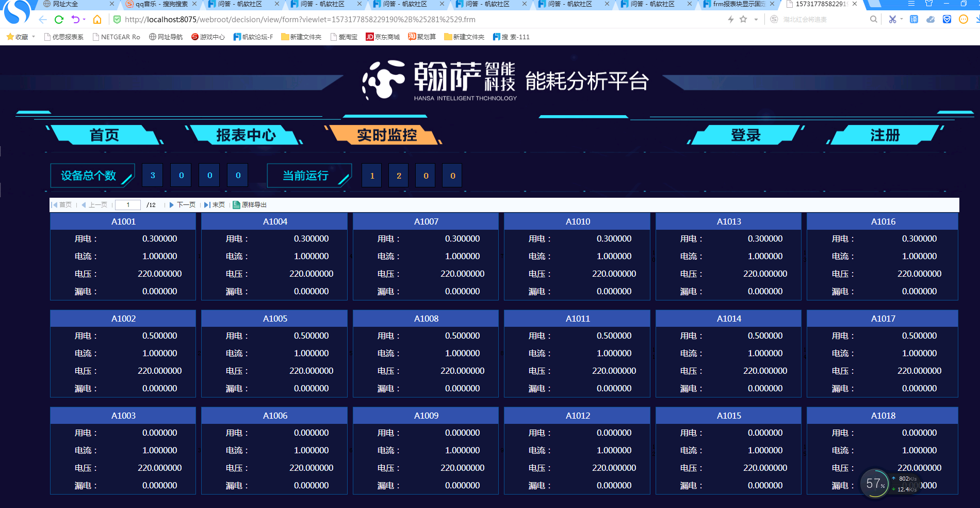
Task: Click the browser address bar URL
Action: (x=300, y=20)
